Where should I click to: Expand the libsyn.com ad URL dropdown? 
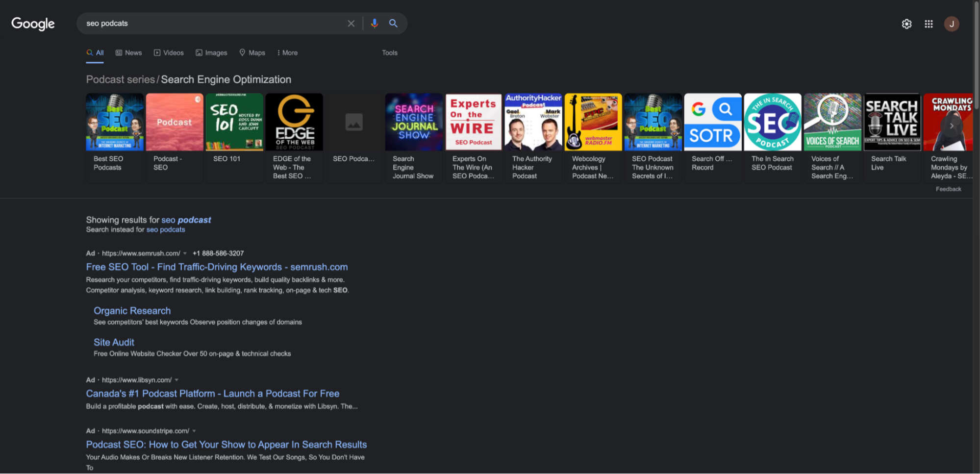point(176,380)
